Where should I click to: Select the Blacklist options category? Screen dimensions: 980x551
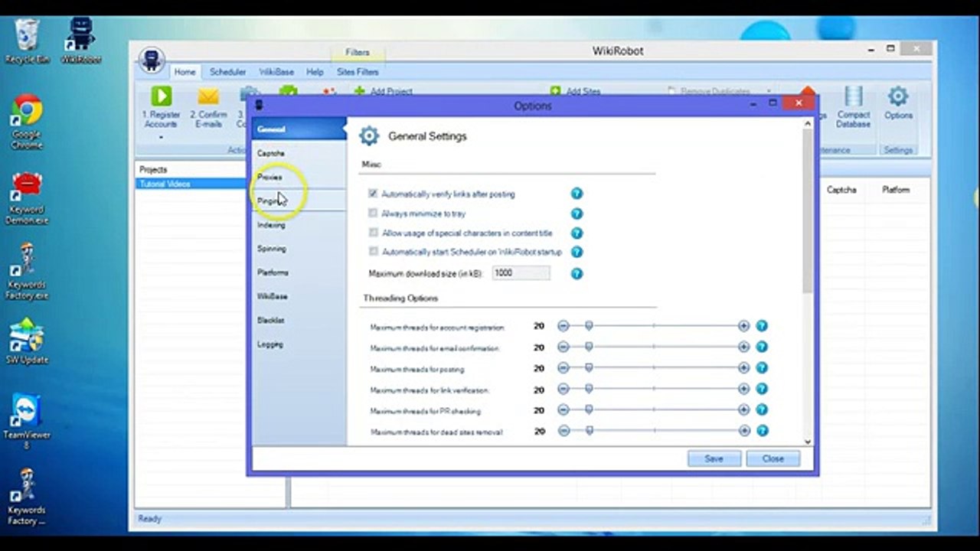coord(299,320)
